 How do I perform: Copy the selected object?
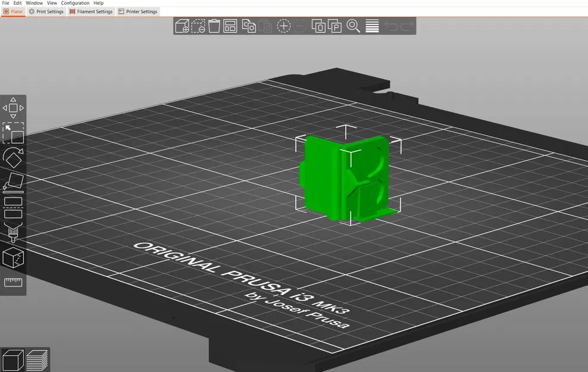point(248,26)
